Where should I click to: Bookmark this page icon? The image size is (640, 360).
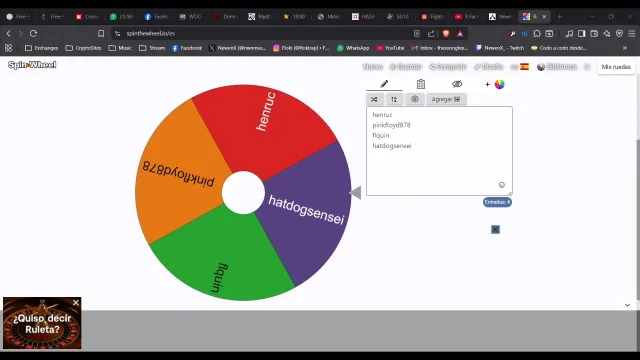[x=101, y=33]
